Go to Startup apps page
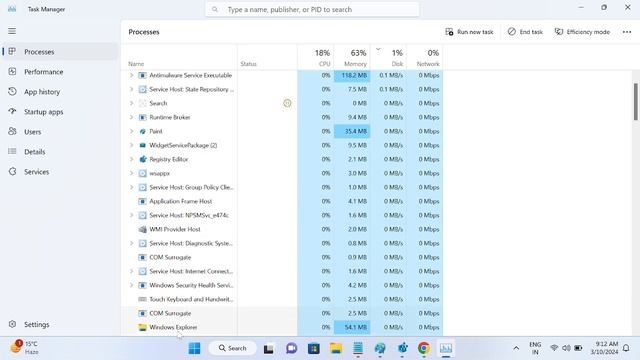The width and height of the screenshot is (640, 360). tap(60, 112)
